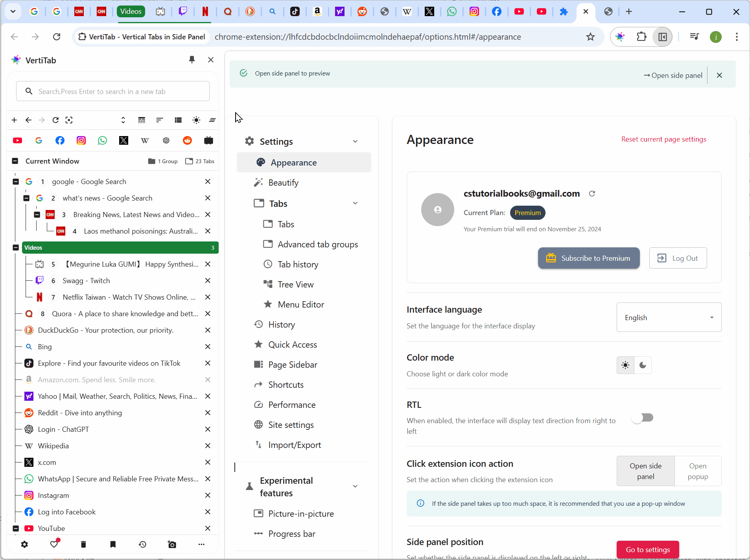Refresh the account info next to email
Screen dimensions: 750x560
pos(592,193)
